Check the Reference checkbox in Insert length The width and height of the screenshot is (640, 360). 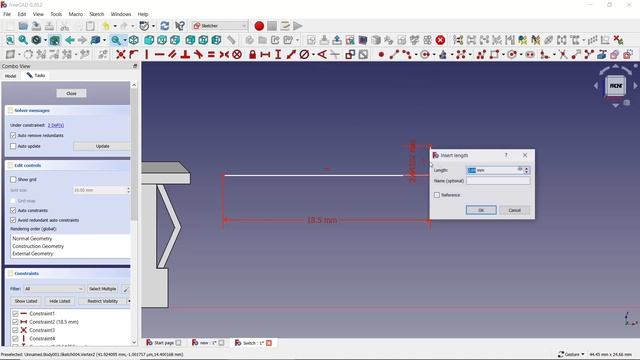[x=437, y=195]
